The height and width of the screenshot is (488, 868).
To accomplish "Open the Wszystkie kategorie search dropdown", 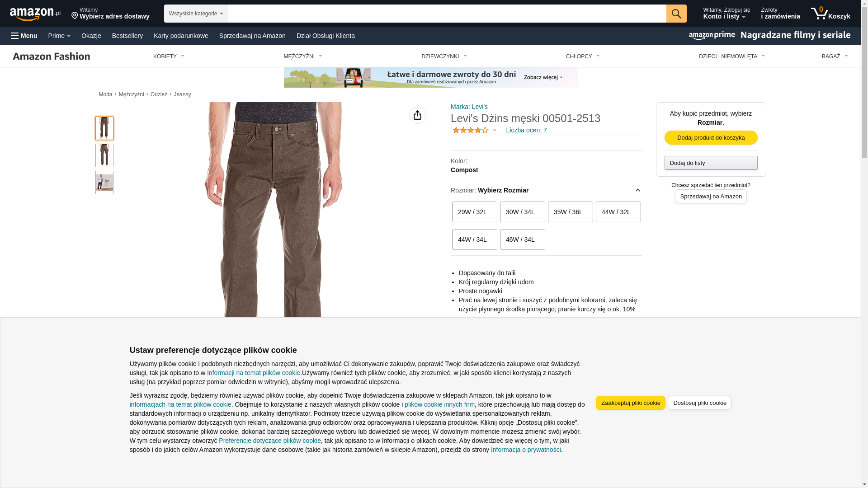I will (196, 14).
